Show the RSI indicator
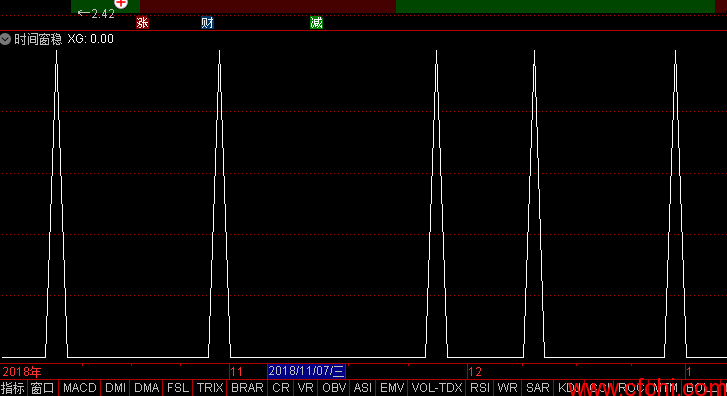This screenshot has width=727, height=396. [480, 388]
